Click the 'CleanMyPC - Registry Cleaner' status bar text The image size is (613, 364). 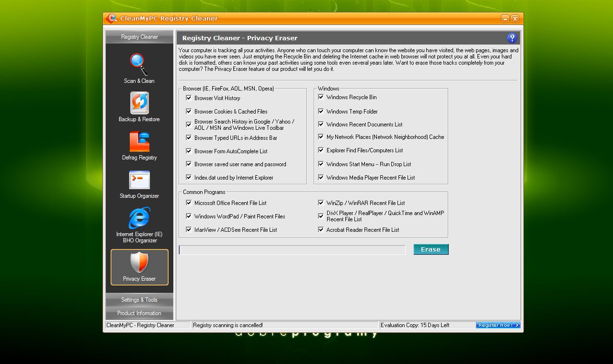(x=140, y=325)
